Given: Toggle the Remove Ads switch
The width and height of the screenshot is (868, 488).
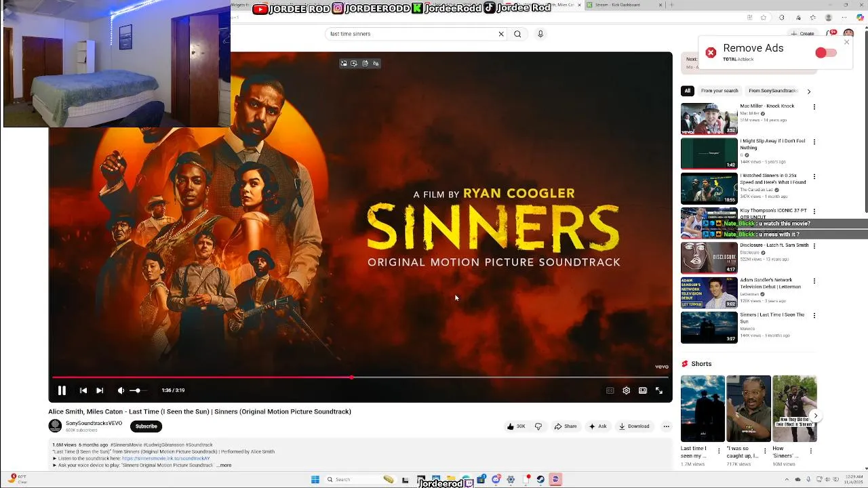Looking at the screenshot, I should (x=825, y=53).
